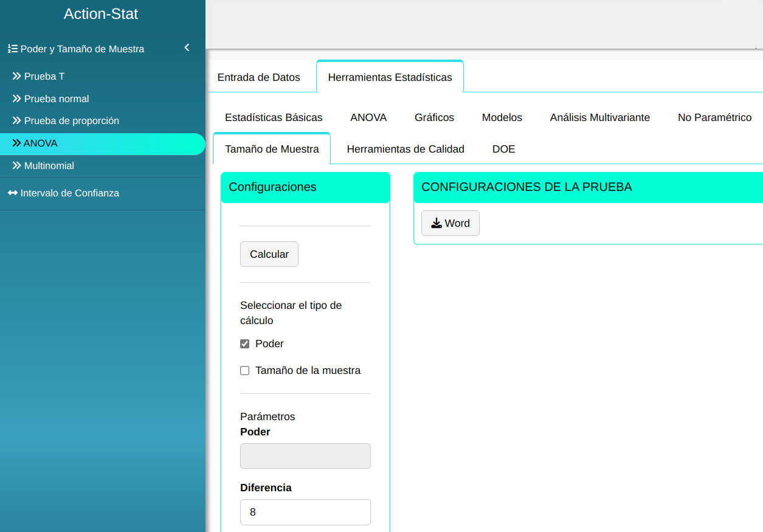This screenshot has height=532, width=763.
Task: Open the No Paramétrico menu
Action: [x=714, y=117]
